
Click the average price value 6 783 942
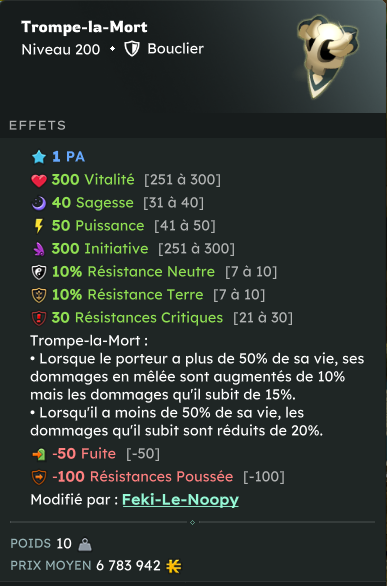pos(129,566)
